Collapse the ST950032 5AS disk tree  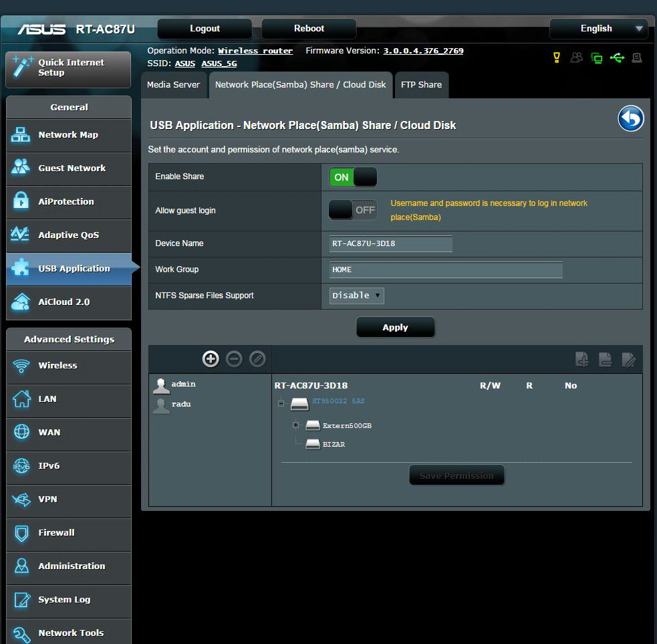[x=281, y=404]
